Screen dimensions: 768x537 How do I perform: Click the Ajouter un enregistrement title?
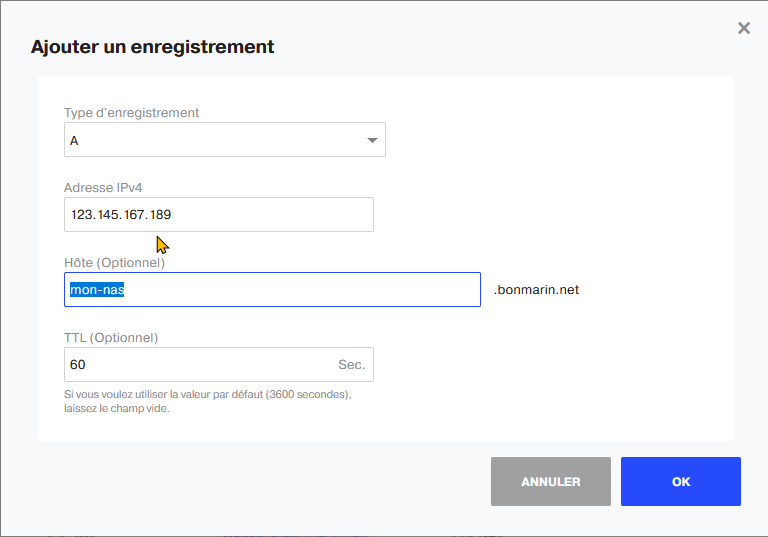(152, 47)
